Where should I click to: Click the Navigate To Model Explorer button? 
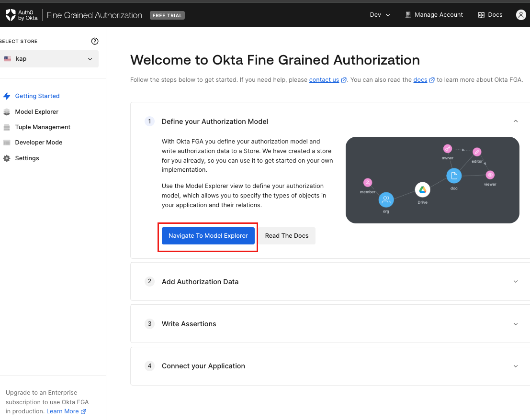click(208, 235)
